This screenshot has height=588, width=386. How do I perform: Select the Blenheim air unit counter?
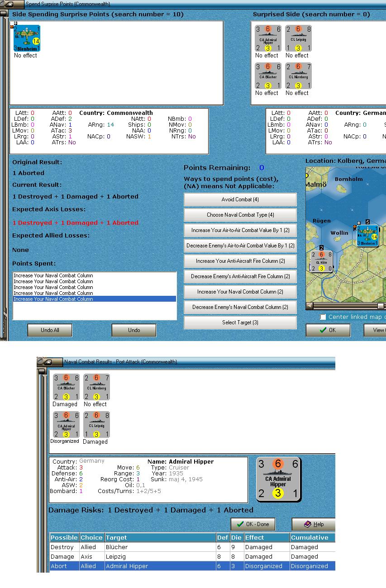pyautogui.click(x=26, y=38)
